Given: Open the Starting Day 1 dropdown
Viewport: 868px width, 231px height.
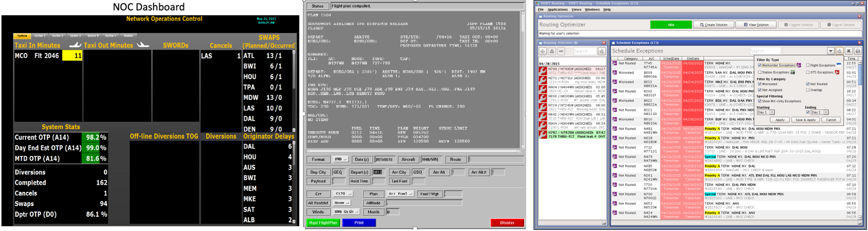Looking at the screenshot, I should (x=772, y=112).
